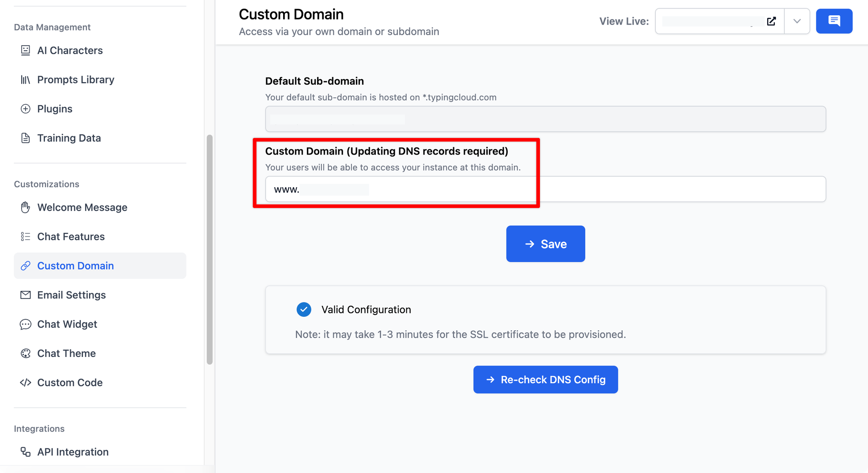Go to Plugins section
The height and width of the screenshot is (473, 868).
point(100,109)
